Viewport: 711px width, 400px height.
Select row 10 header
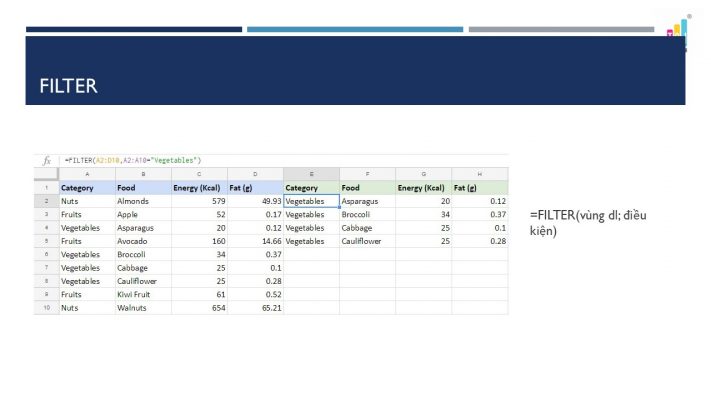[x=47, y=308]
